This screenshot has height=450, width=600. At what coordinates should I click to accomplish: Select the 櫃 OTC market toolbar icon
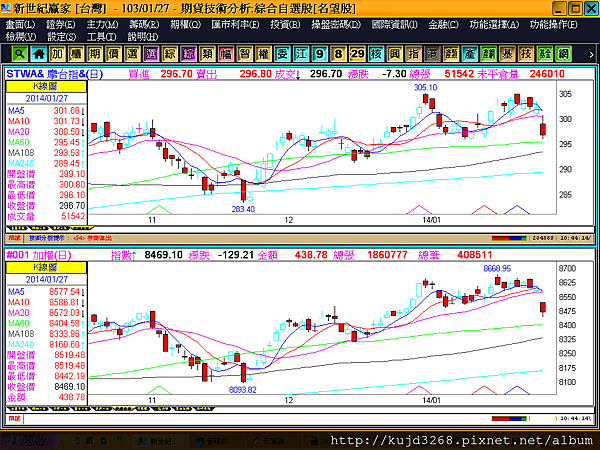click(x=76, y=54)
